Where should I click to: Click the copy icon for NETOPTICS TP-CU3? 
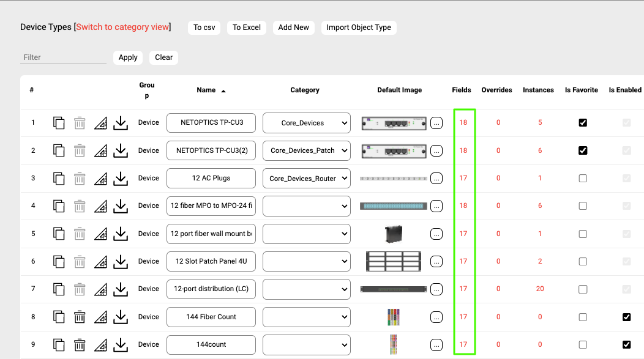pos(59,123)
